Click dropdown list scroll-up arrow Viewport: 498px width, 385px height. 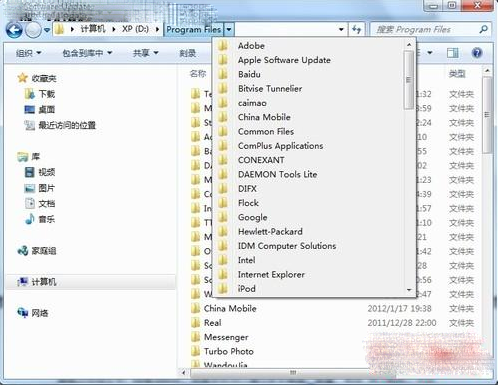(x=409, y=44)
